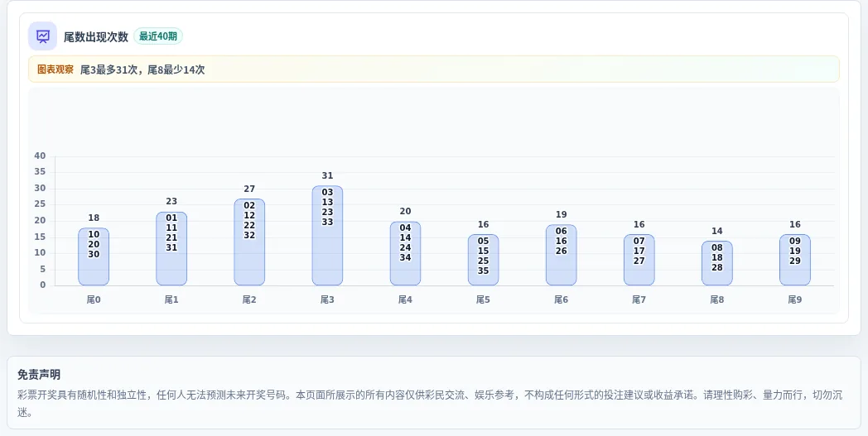Screen dimensions: 868x436
Task: Click the y-axis tick label 40
Action: (40, 156)
